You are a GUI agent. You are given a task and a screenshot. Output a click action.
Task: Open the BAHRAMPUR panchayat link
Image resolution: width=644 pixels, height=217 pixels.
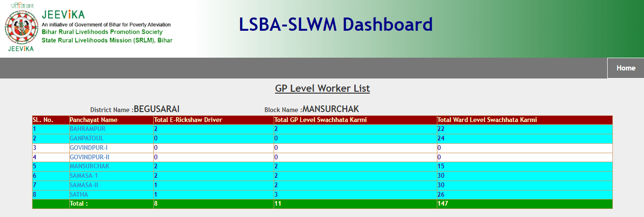87,129
